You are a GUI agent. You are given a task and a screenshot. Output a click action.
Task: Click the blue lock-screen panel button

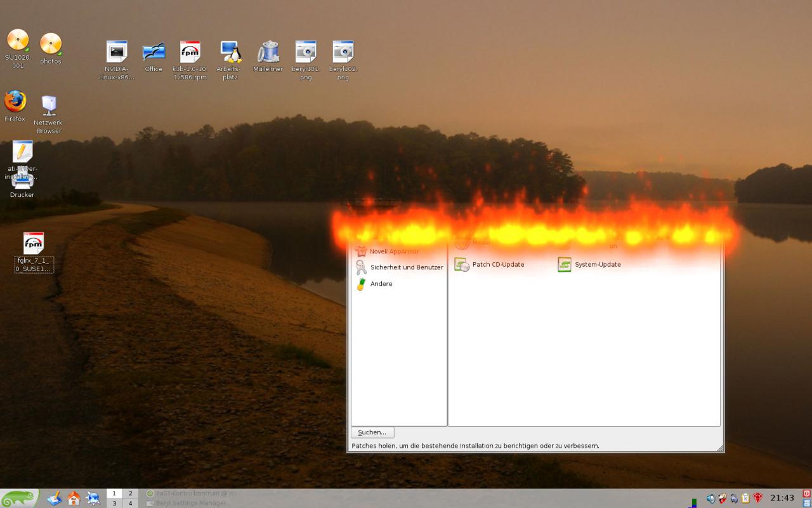tap(807, 503)
